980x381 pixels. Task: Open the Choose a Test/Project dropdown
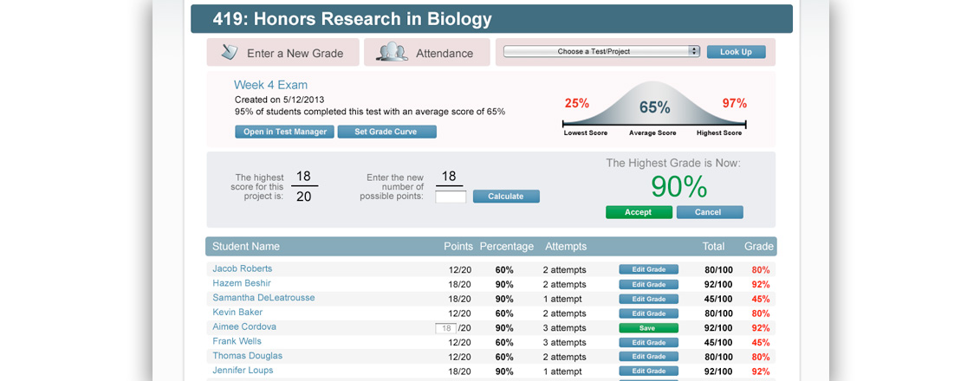pyautogui.click(x=601, y=52)
